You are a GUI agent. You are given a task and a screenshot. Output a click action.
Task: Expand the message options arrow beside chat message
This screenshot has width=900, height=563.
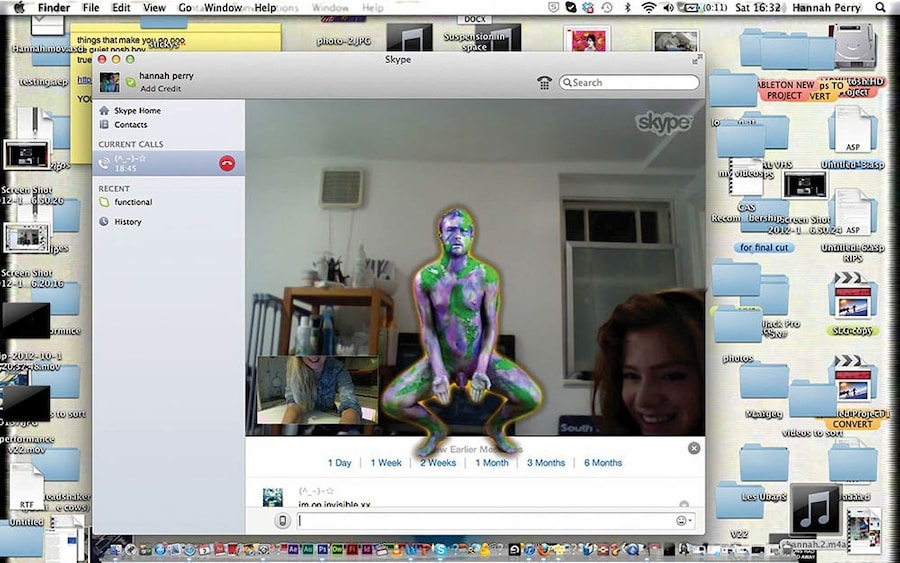coord(684,504)
